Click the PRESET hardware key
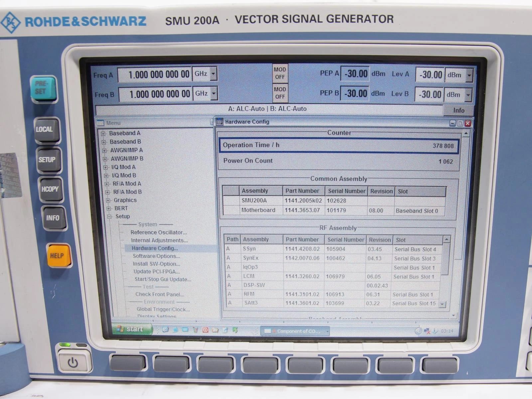The width and height of the screenshot is (532, 399). point(43,88)
